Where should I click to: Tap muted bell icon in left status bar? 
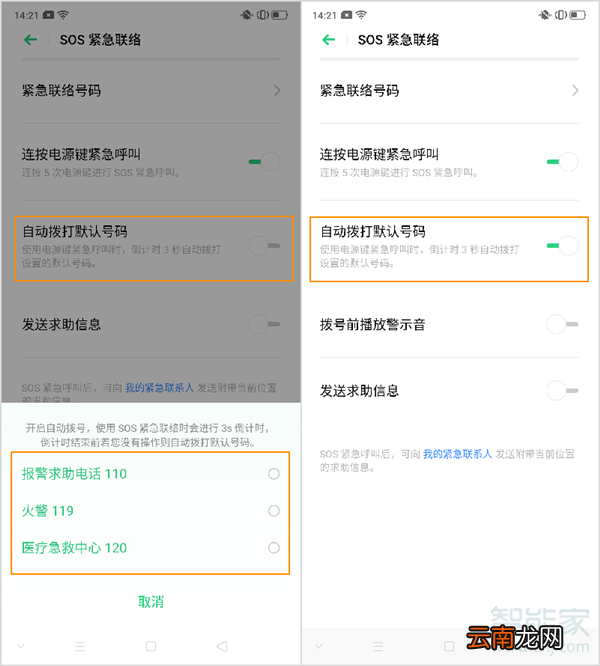[x=247, y=15]
